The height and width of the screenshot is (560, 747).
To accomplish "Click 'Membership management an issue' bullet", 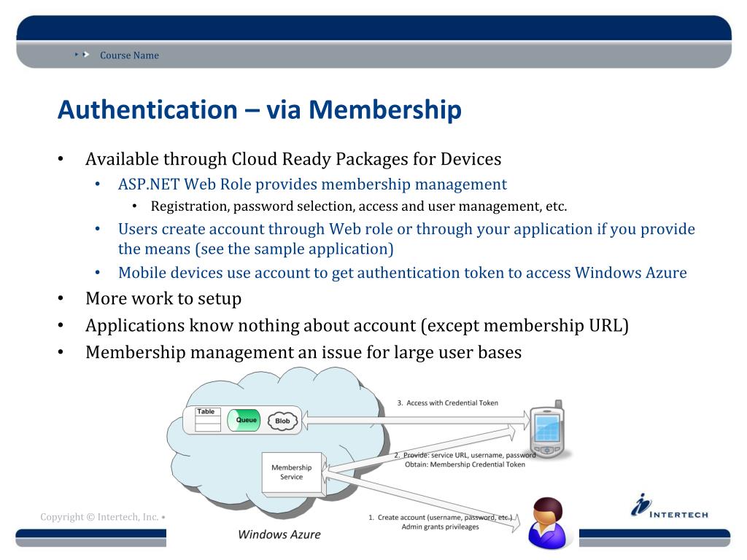I will pos(303,352).
